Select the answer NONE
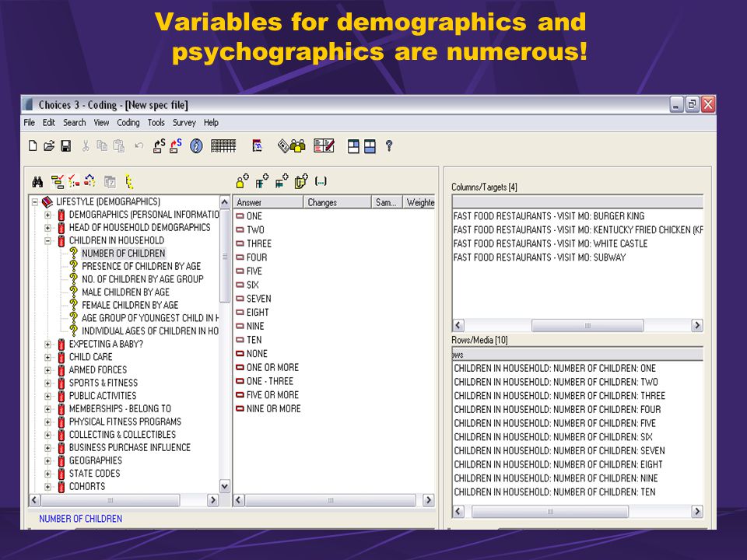 coord(257,354)
